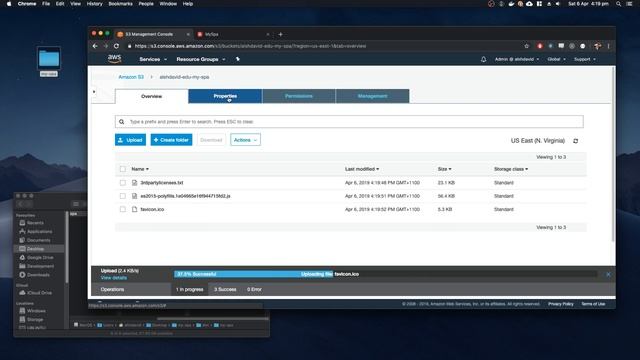Click the Amazon S3 breadcrumb link
This screenshot has height=360, width=640.
131,77
